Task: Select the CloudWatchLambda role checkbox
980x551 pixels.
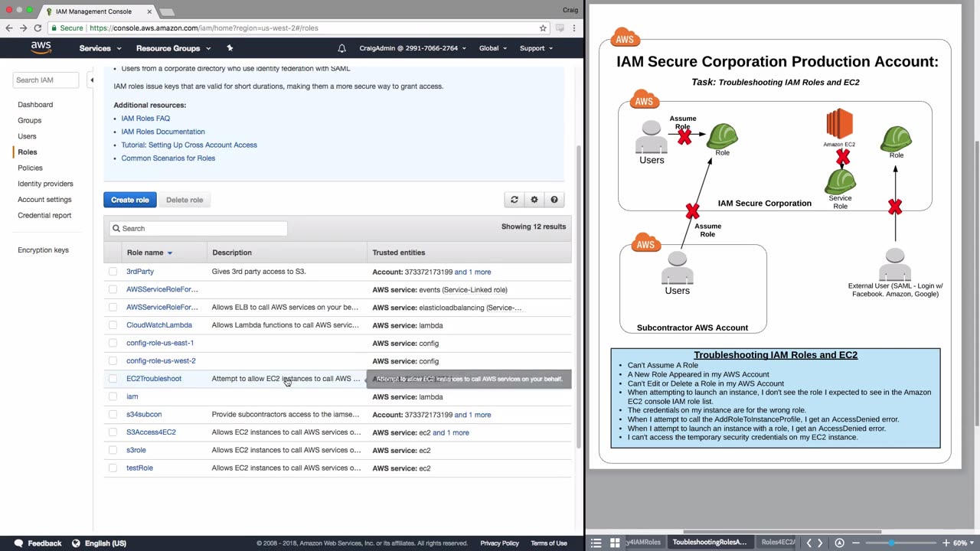Action: (113, 325)
